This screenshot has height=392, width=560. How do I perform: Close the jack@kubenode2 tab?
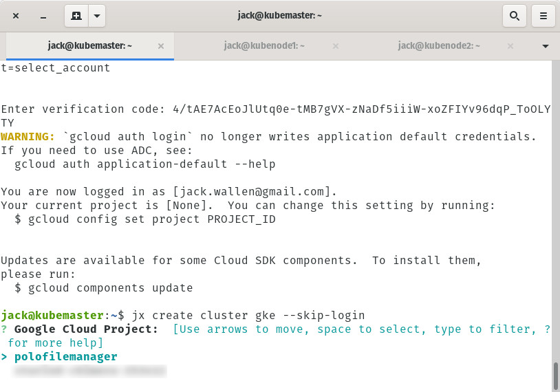click(x=510, y=46)
